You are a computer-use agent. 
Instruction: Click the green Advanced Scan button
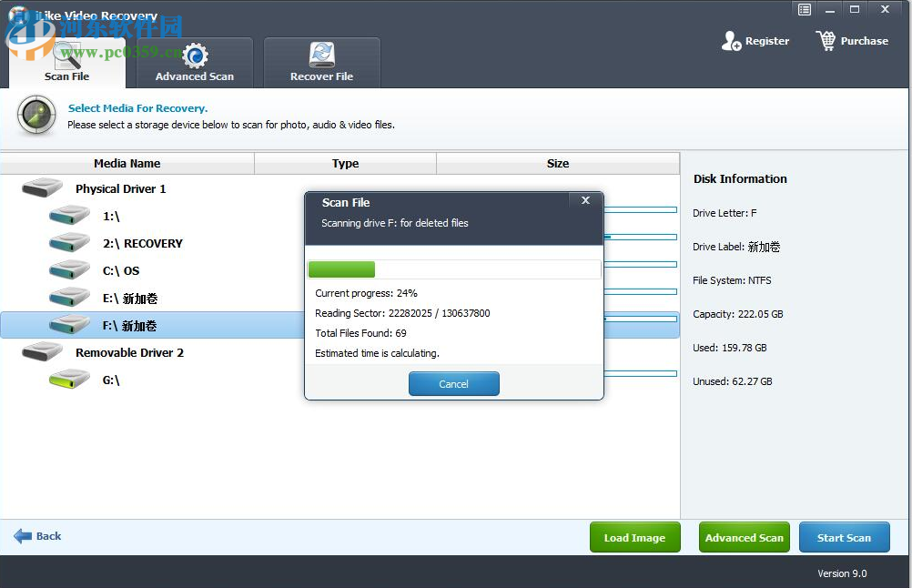click(x=744, y=537)
